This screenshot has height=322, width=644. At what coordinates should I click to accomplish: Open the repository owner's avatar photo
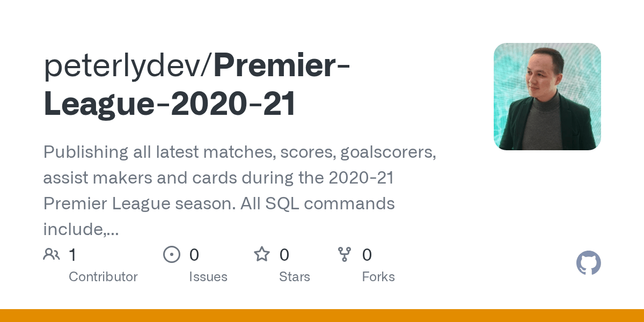pos(547,97)
